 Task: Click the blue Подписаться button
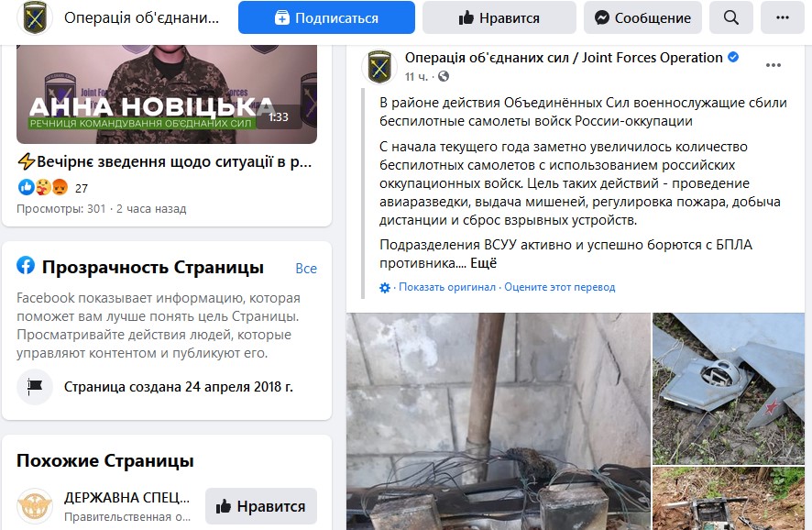click(x=326, y=17)
